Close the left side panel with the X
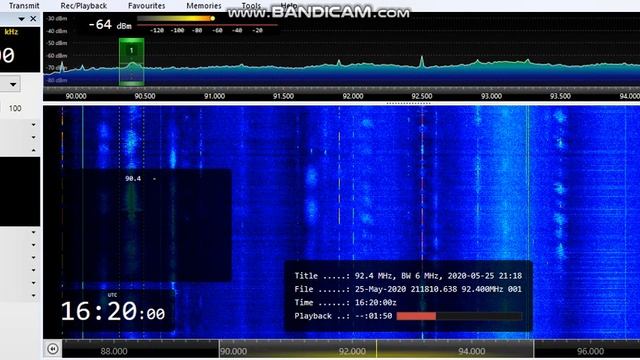Image resolution: width=640 pixels, height=360 pixels. 33,19
